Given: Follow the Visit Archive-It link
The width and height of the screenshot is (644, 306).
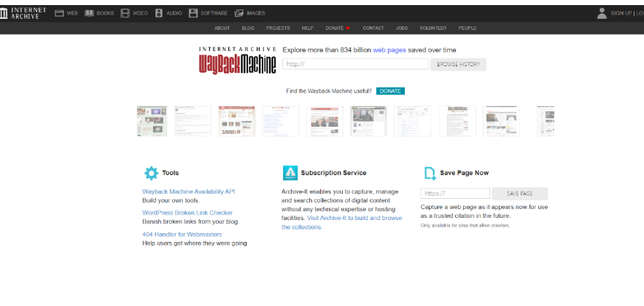Looking at the screenshot, I should (x=342, y=222).
